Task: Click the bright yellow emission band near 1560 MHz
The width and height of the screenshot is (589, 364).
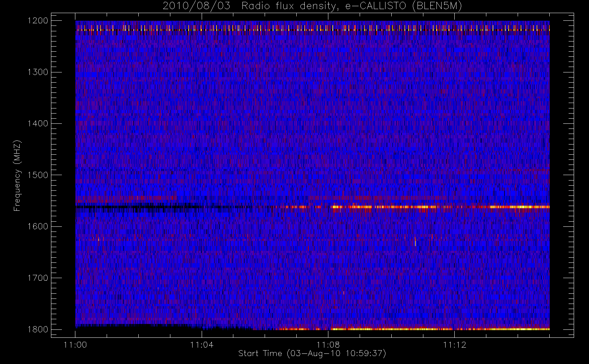Action: coord(440,207)
